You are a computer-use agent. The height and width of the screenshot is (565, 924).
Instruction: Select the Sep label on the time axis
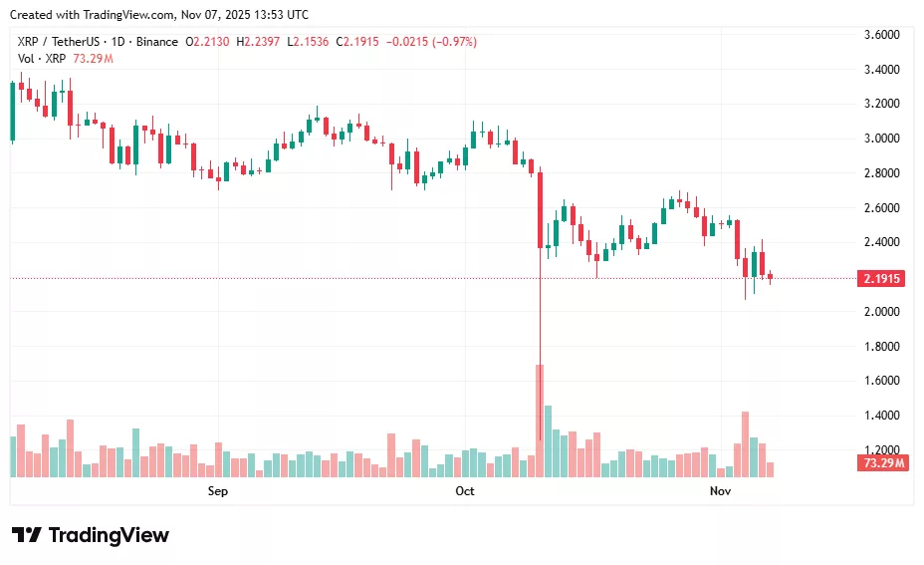(218, 491)
